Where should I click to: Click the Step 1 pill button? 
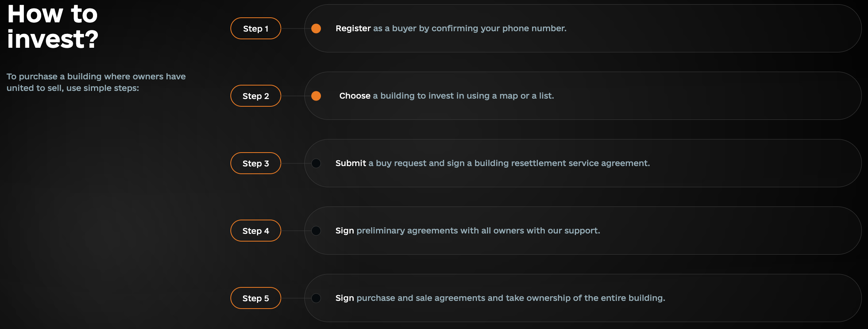[x=256, y=29]
